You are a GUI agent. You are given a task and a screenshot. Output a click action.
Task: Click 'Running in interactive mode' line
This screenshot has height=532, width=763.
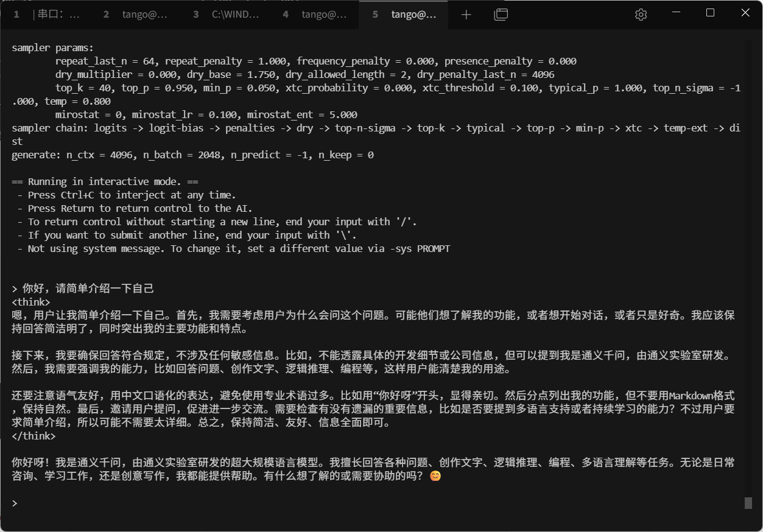tap(105, 181)
